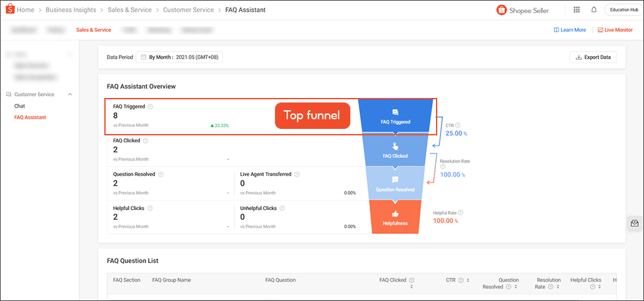The height and width of the screenshot is (301, 644).
Task: Go to Customer Service breadcrumb
Action: [189, 10]
